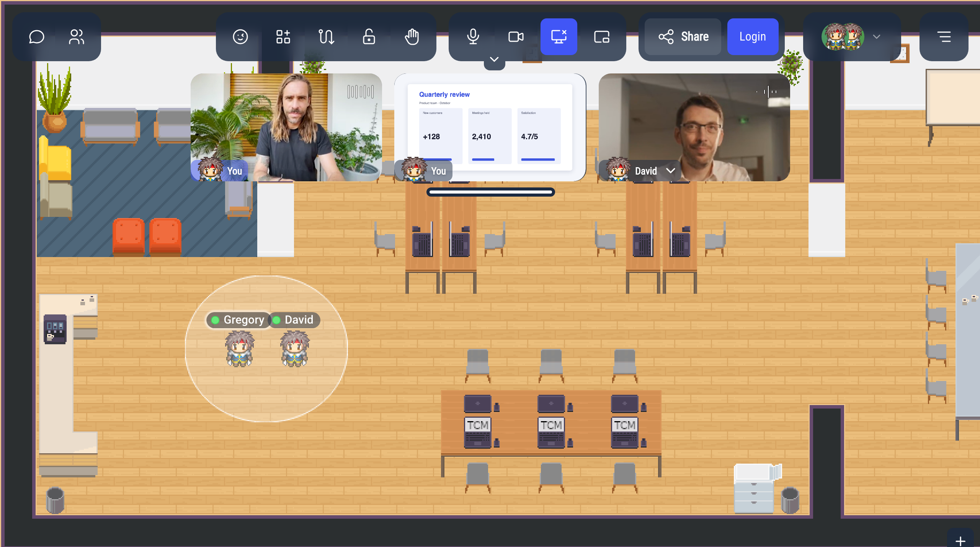Click the white bar under shared screen
The height and width of the screenshot is (547, 980).
coord(491,192)
